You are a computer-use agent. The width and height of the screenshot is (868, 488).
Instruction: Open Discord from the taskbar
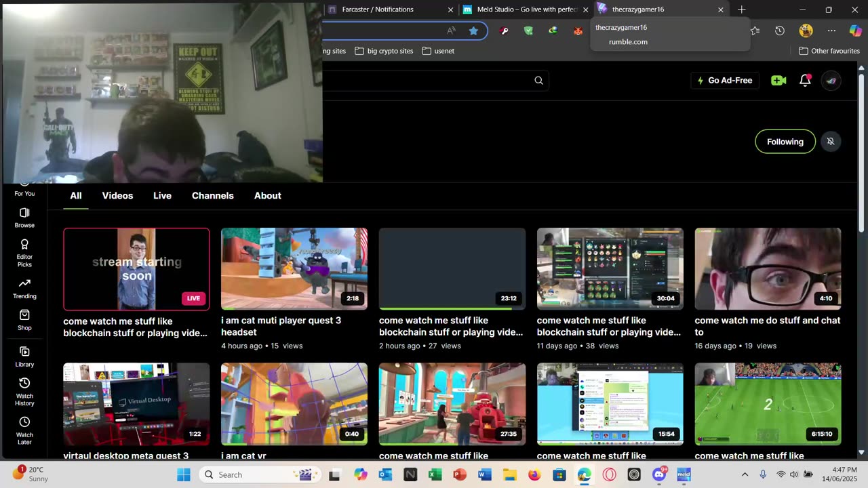pyautogui.click(x=658, y=474)
